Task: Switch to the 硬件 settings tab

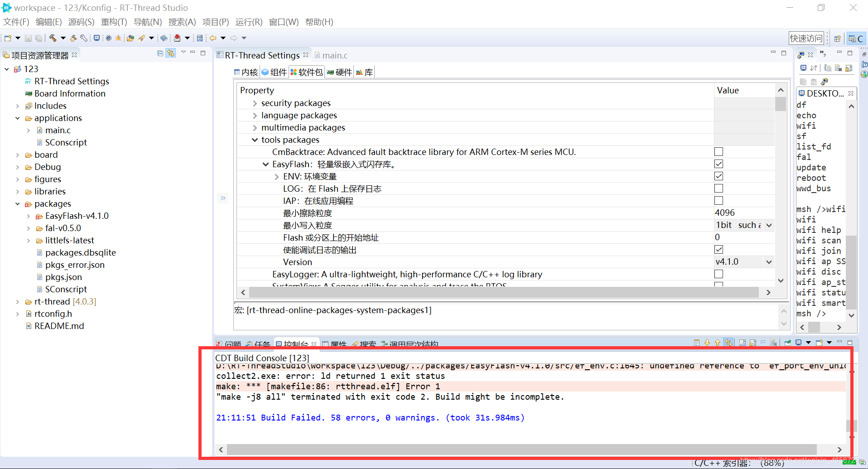Action: tap(339, 72)
